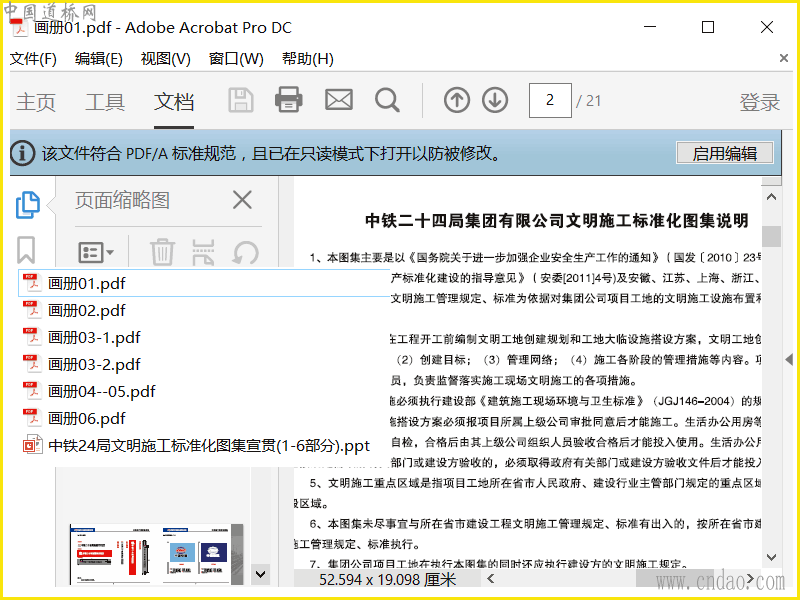Click PowerPoint icon of the ppt file

click(x=32, y=445)
